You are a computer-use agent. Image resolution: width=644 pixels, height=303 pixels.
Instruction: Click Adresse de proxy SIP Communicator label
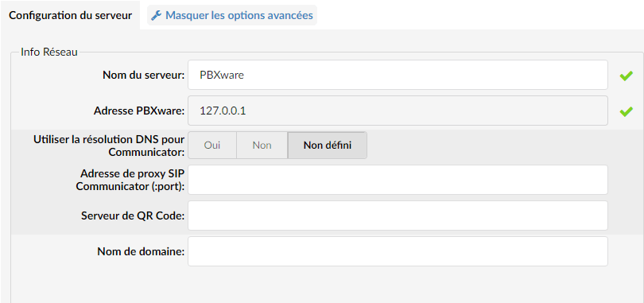[x=130, y=180]
